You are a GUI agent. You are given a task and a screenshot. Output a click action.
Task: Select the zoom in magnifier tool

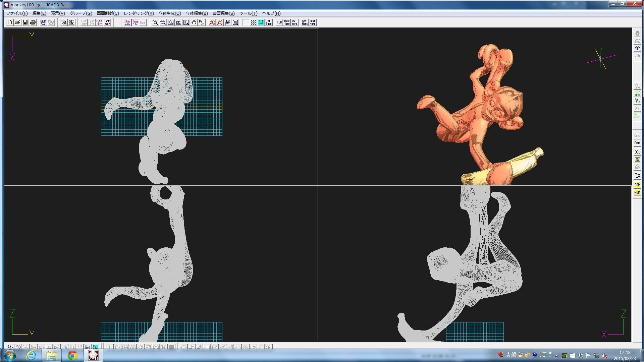[x=155, y=22]
